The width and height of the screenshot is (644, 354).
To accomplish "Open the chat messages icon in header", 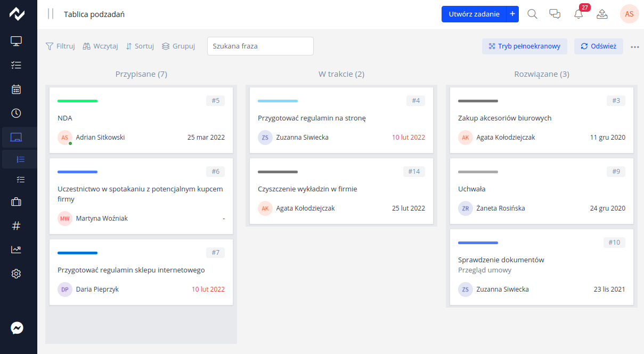I will (555, 14).
